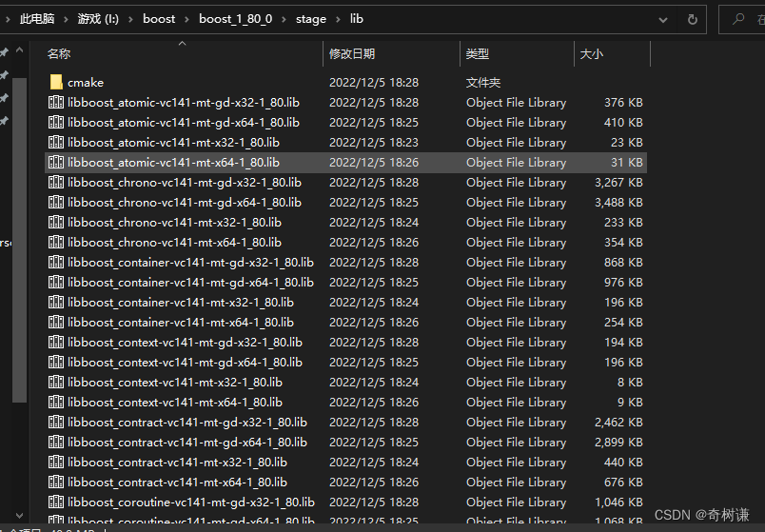Click size value 440 KB
The width and height of the screenshot is (765, 532).
(x=623, y=463)
